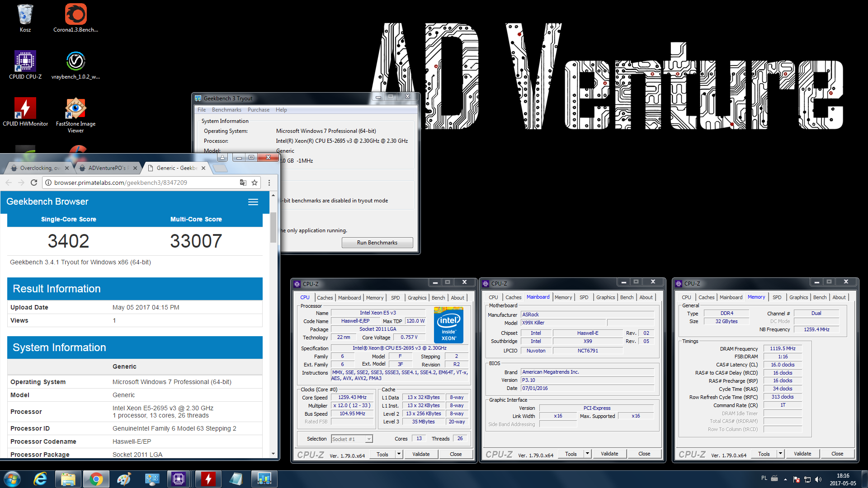
Task: Click Validate in Mainboard CPU-Z window
Action: pos(609,454)
